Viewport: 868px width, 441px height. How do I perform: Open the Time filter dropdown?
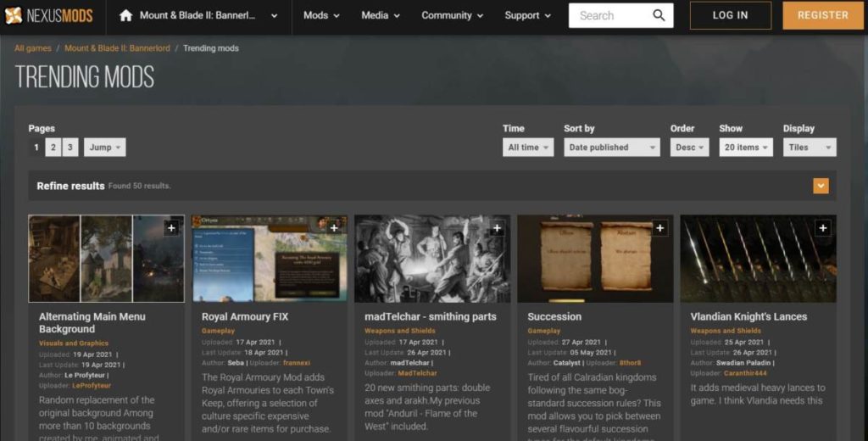(528, 148)
